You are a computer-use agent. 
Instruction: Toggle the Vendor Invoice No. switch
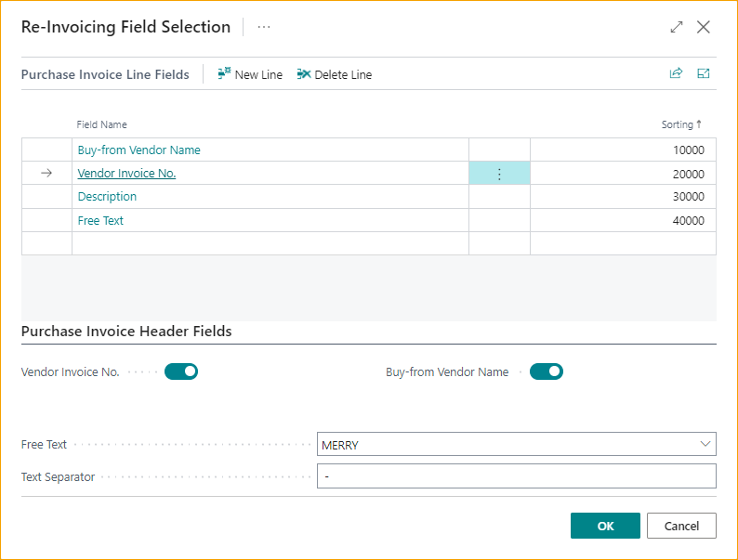[x=181, y=371]
